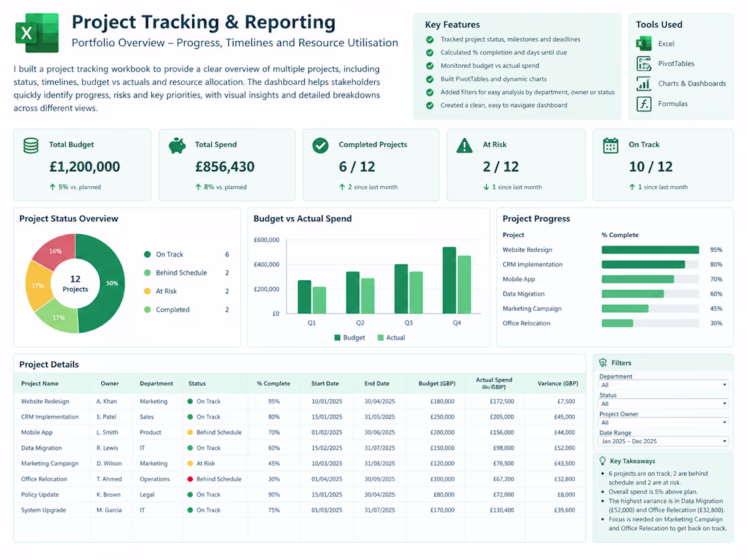Viewport: 747px width, 560px height.
Task: Click owner cell D. Wilson
Action: [x=109, y=464]
